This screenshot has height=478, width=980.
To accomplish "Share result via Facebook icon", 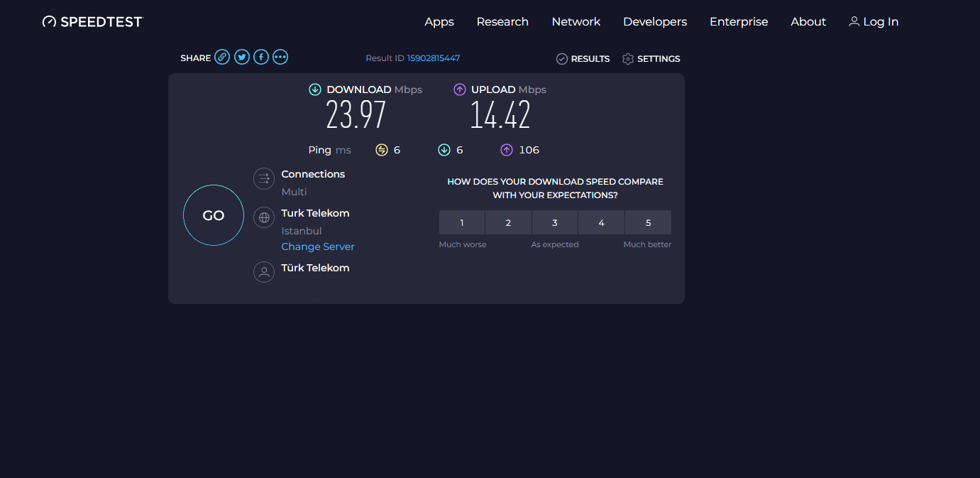I will tap(261, 58).
